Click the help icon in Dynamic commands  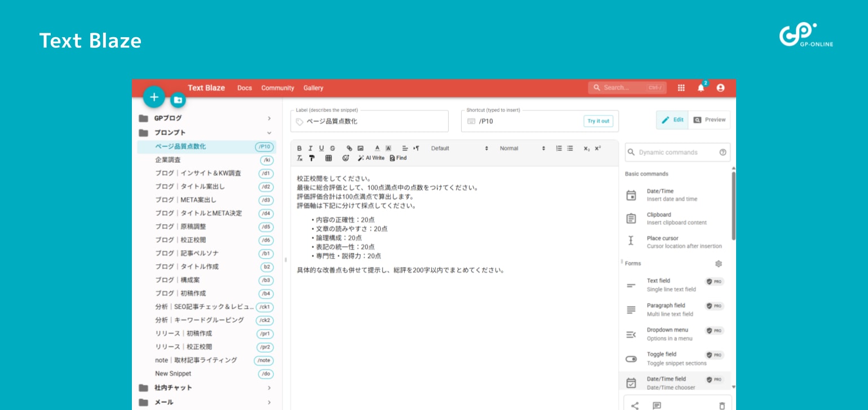click(x=723, y=152)
